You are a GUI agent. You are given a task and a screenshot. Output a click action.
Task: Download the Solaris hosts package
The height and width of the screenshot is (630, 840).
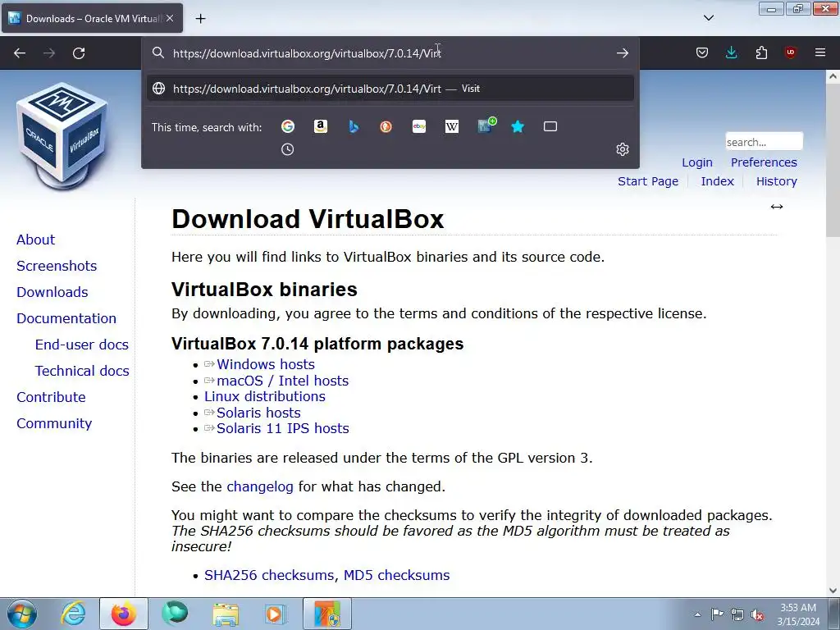(x=258, y=413)
